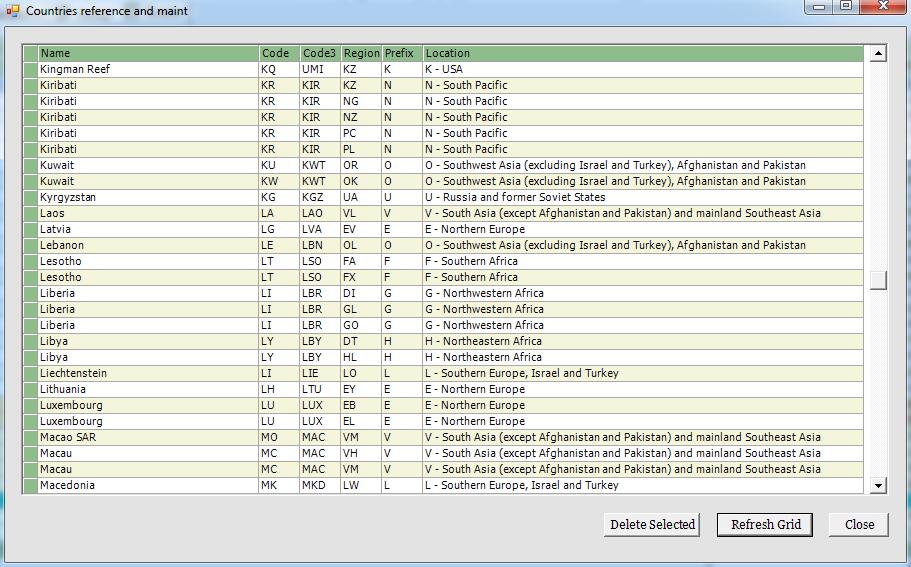Select the Laos name cell
The image size is (911, 567).
point(148,213)
